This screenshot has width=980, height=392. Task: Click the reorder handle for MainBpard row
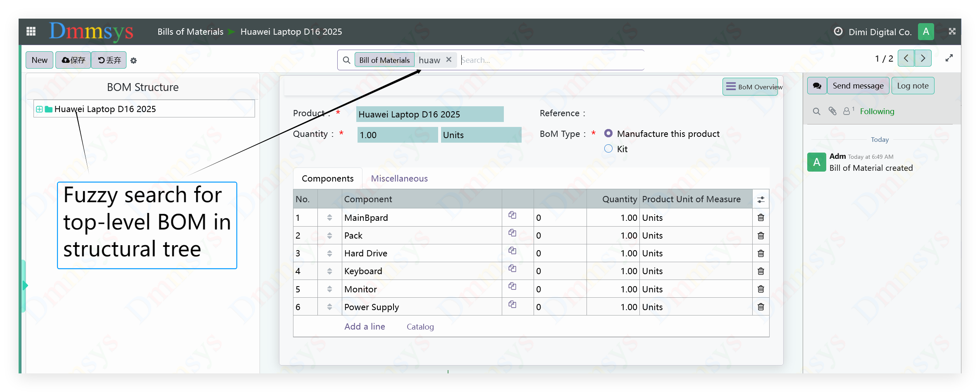[x=329, y=218]
